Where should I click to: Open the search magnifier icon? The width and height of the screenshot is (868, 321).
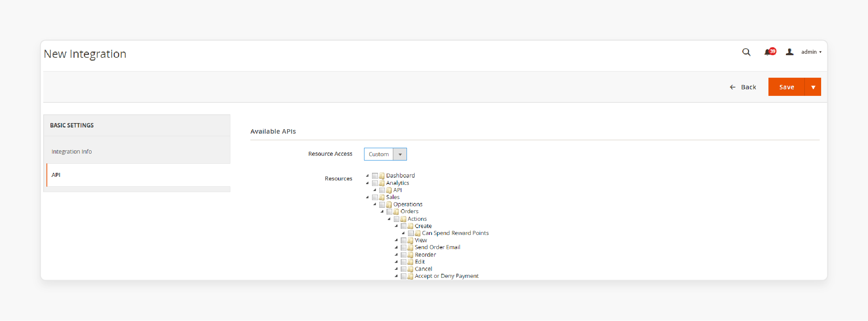(746, 52)
